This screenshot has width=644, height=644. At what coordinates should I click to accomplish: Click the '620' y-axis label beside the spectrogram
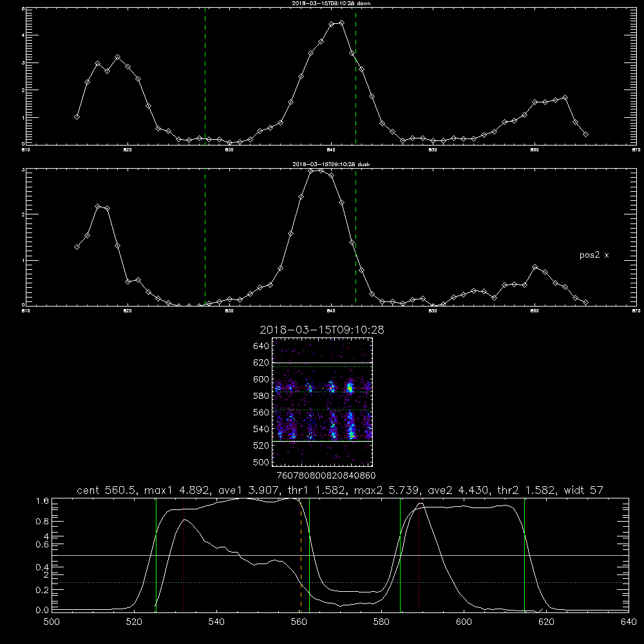tap(261, 363)
